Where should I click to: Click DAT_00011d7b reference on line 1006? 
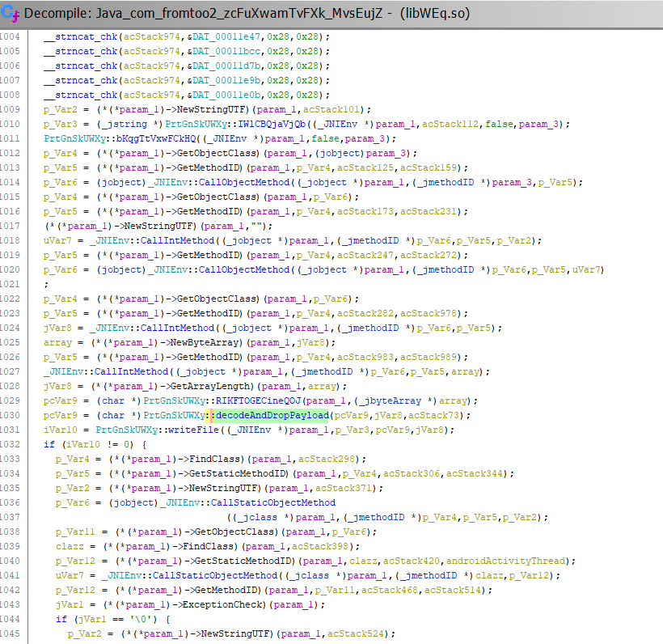tap(226, 66)
